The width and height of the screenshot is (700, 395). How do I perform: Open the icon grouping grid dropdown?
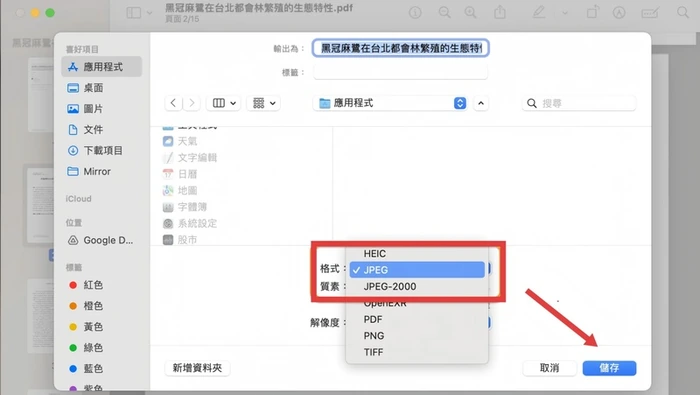(x=263, y=103)
